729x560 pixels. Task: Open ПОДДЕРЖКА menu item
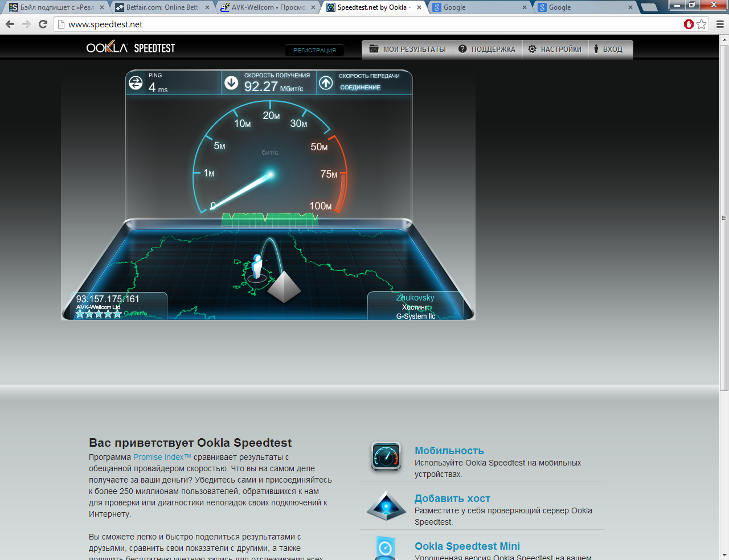(x=487, y=49)
